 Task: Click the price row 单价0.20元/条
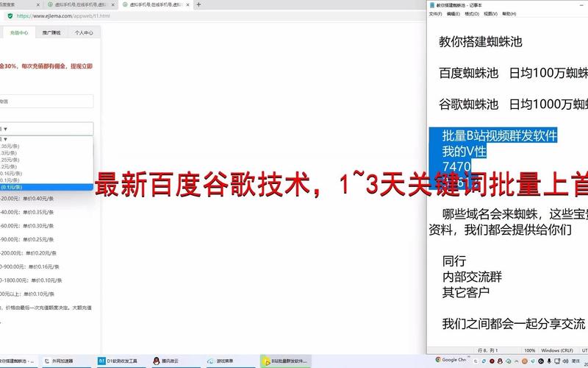(x=29, y=253)
